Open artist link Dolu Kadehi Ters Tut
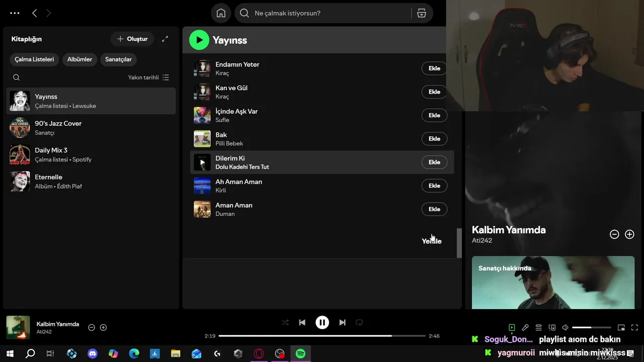 [242, 167]
